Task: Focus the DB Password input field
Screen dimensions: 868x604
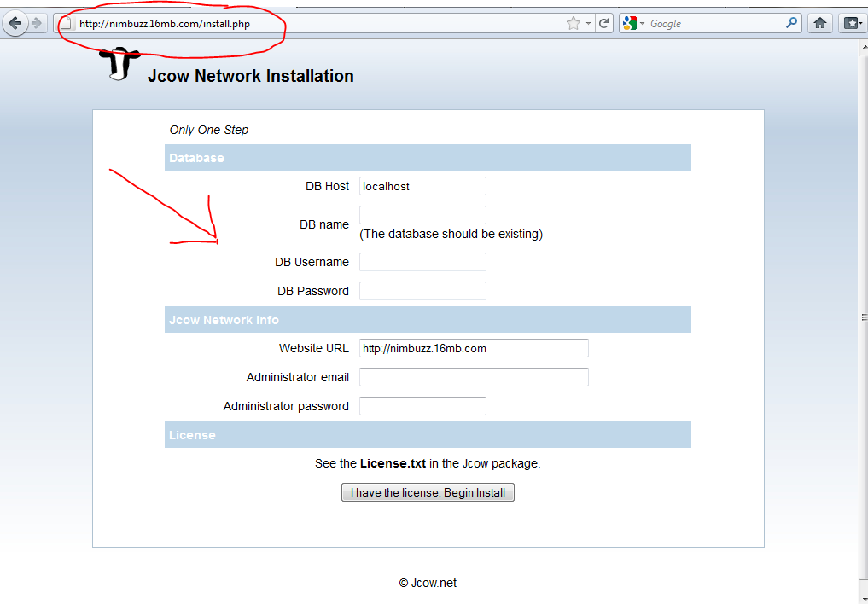Action: tap(422, 290)
